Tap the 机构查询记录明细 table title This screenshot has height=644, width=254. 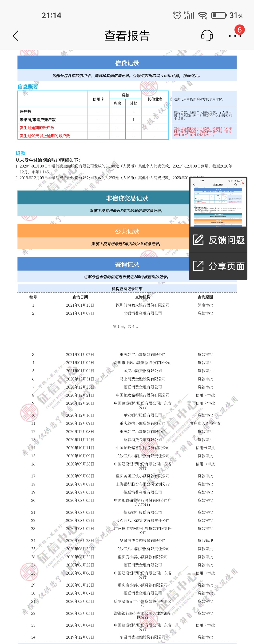point(127,289)
